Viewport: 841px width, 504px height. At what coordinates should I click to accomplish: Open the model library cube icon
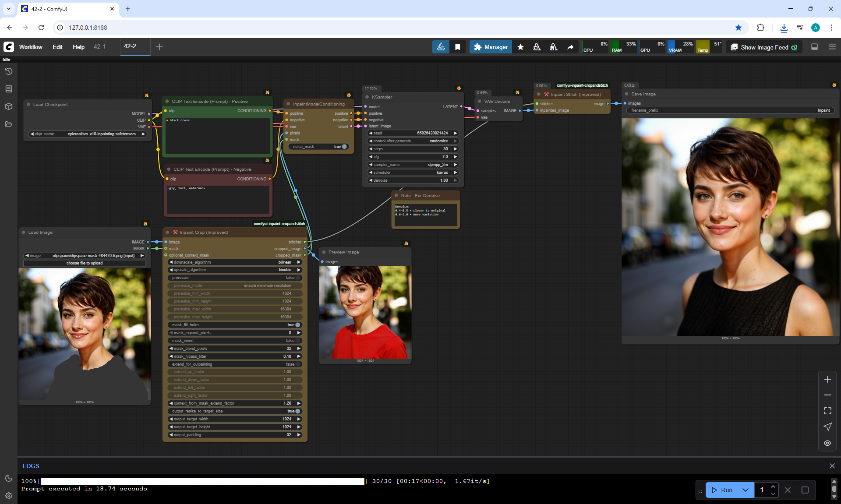[x=9, y=106]
